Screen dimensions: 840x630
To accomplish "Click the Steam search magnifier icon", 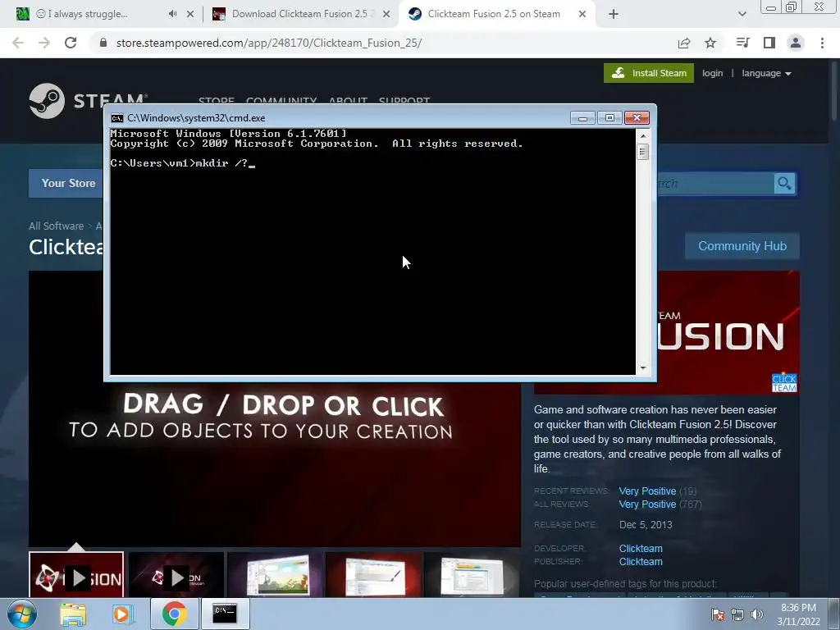I will [x=785, y=184].
